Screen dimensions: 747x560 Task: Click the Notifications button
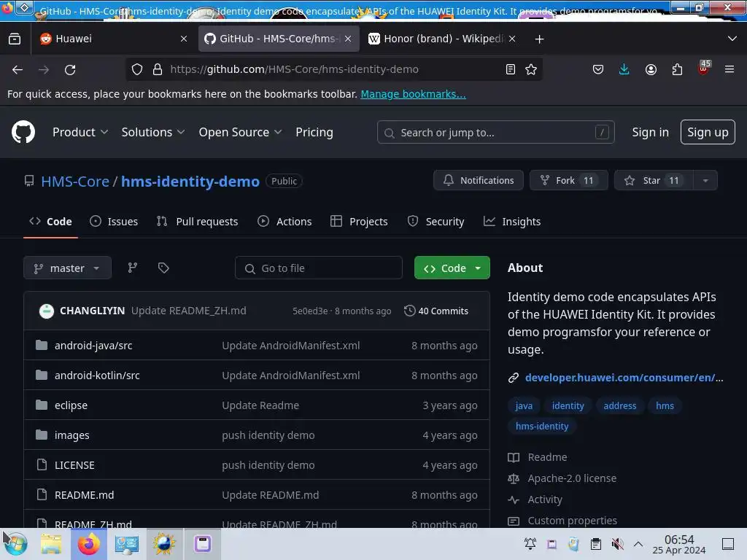pos(479,181)
